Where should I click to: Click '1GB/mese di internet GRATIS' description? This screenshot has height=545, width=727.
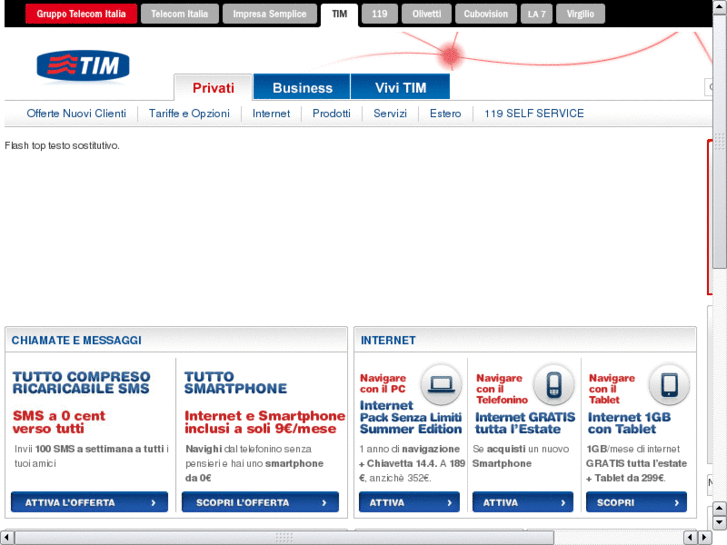(x=637, y=463)
